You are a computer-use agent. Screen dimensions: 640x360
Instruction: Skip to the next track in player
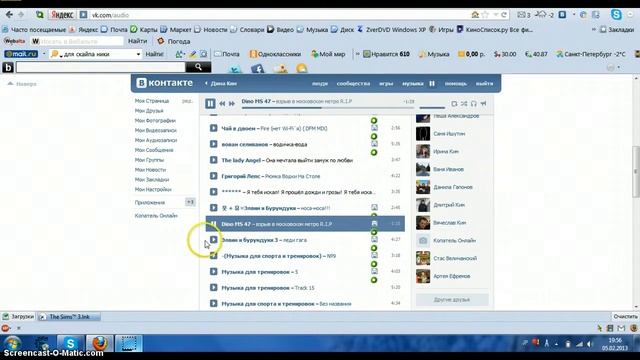232,104
